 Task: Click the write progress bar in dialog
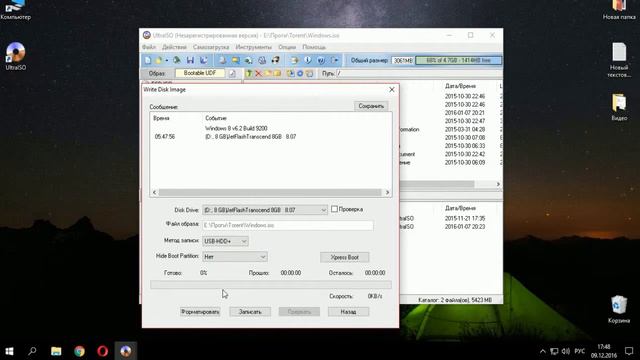click(271, 285)
